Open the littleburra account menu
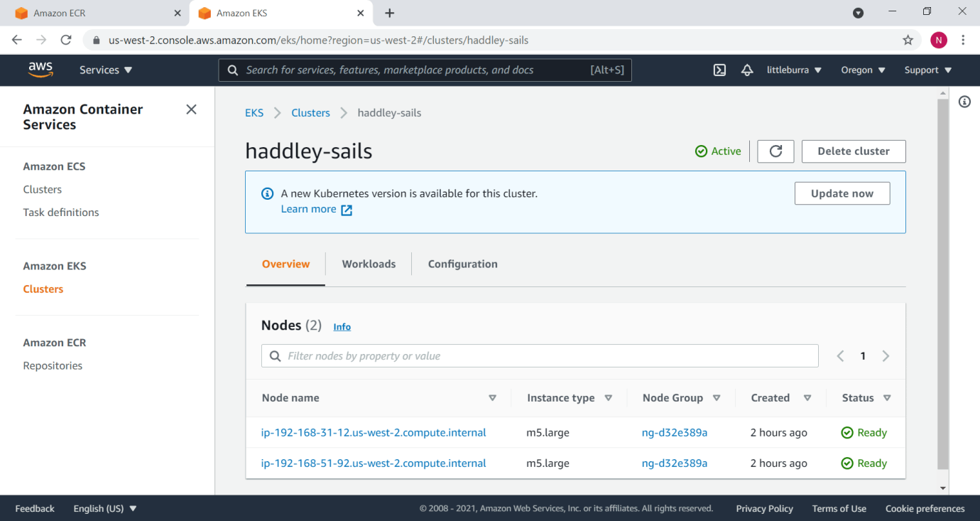The width and height of the screenshot is (980, 521). [x=794, y=70]
